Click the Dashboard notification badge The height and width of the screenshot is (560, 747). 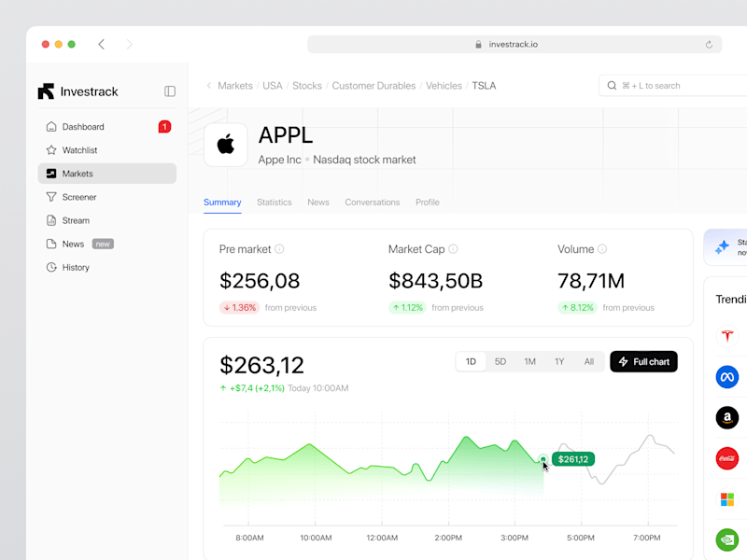point(164,127)
